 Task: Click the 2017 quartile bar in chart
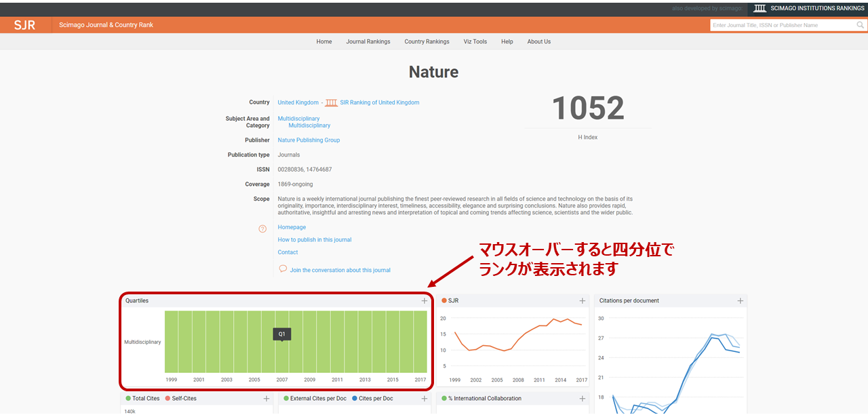[420, 342]
